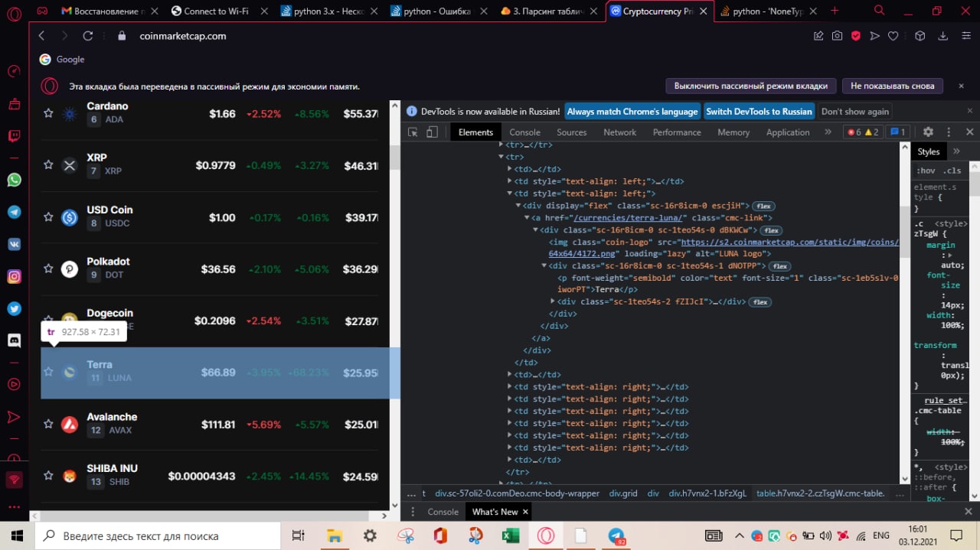Toggle watchlist star for Cardano

(48, 113)
